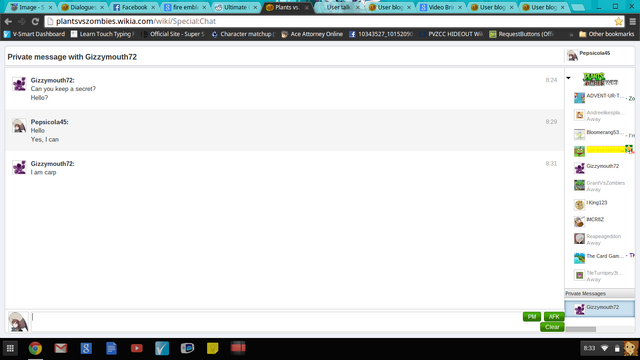Switch to the Dialogue tab
Viewport: 640px width, 360px height.
pos(82,7)
